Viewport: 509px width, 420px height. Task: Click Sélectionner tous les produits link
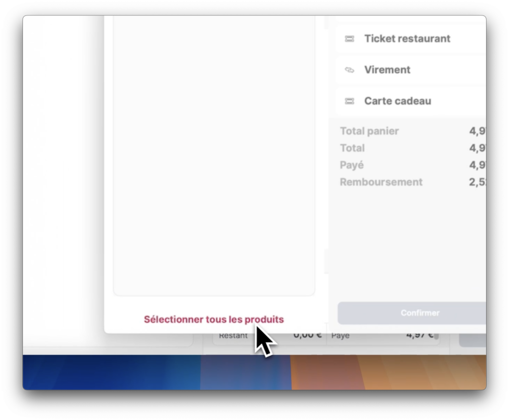[214, 320]
